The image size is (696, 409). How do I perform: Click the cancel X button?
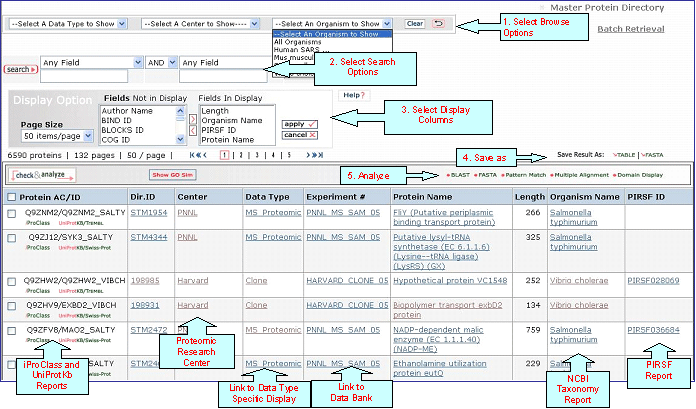pyautogui.click(x=297, y=134)
